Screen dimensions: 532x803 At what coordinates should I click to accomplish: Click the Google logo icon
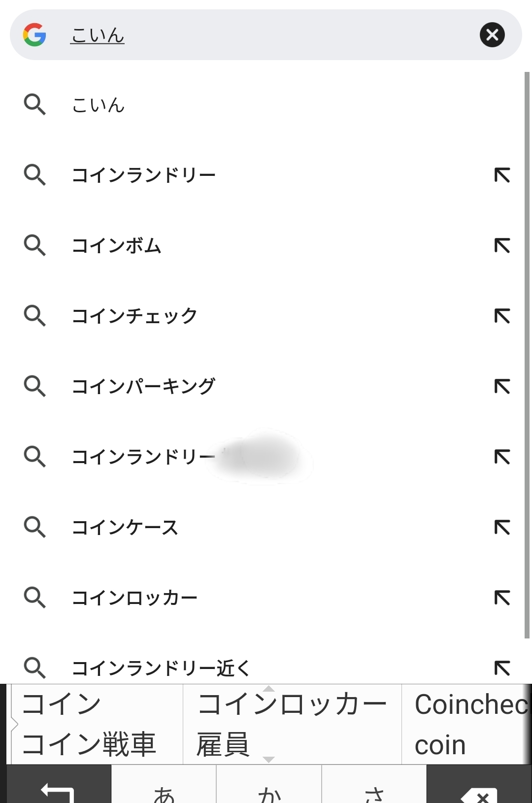click(x=34, y=35)
